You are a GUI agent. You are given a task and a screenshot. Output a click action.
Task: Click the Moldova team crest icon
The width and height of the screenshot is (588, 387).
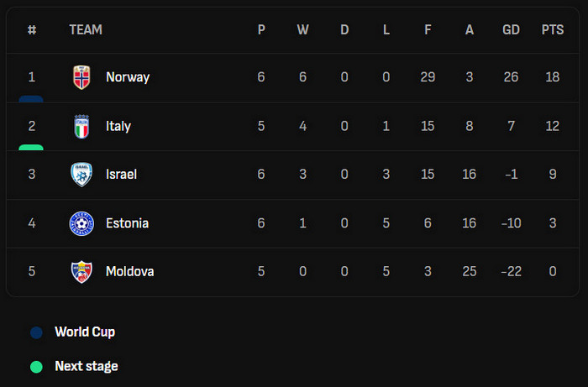click(81, 272)
